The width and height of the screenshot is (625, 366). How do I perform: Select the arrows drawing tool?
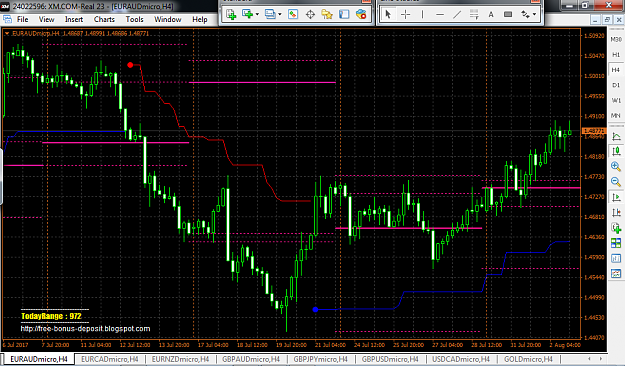coord(525,15)
